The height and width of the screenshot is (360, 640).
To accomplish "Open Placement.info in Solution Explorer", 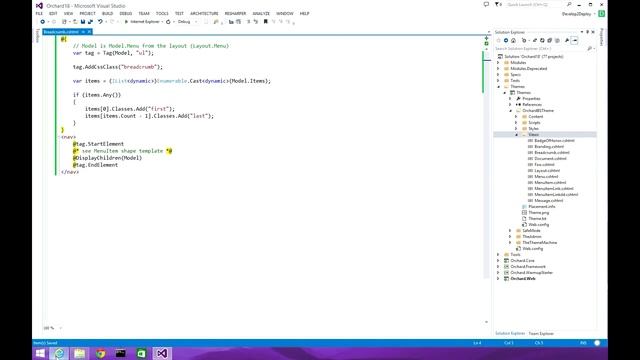I will 542,207.
